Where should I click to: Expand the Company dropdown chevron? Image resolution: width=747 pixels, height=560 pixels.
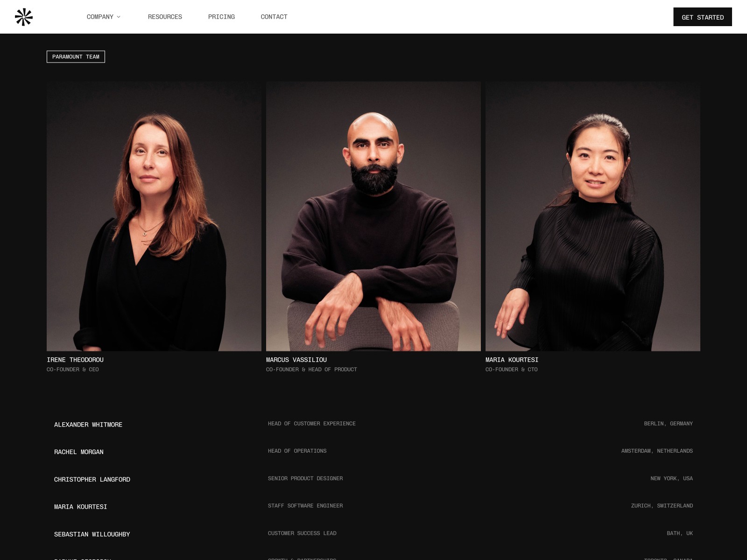click(x=119, y=17)
